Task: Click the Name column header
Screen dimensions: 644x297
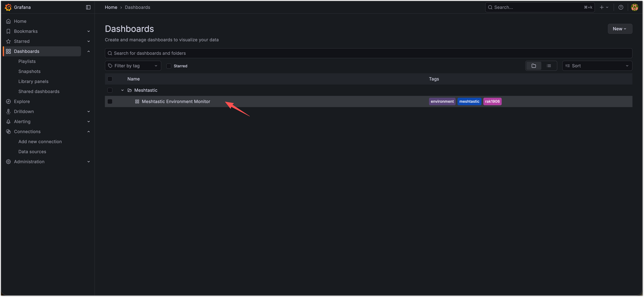Action: click(x=133, y=79)
